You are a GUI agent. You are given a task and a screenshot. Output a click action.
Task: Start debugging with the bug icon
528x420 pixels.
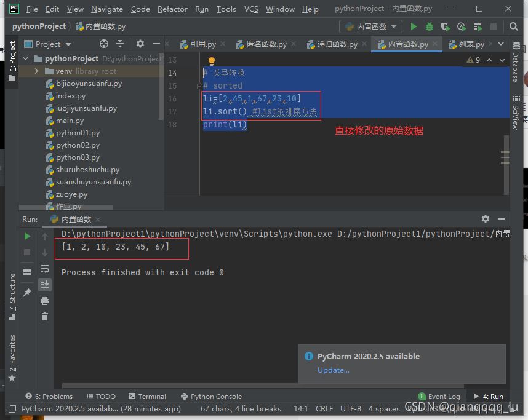click(x=430, y=26)
